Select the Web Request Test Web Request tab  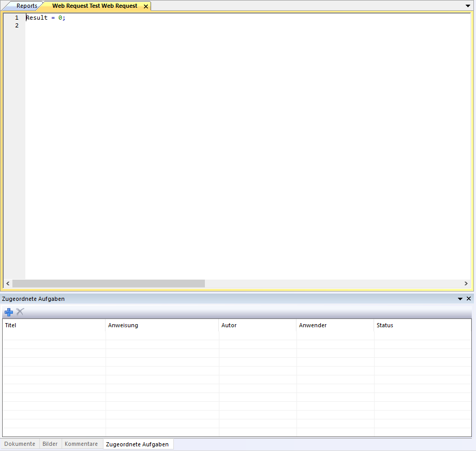[x=95, y=6]
